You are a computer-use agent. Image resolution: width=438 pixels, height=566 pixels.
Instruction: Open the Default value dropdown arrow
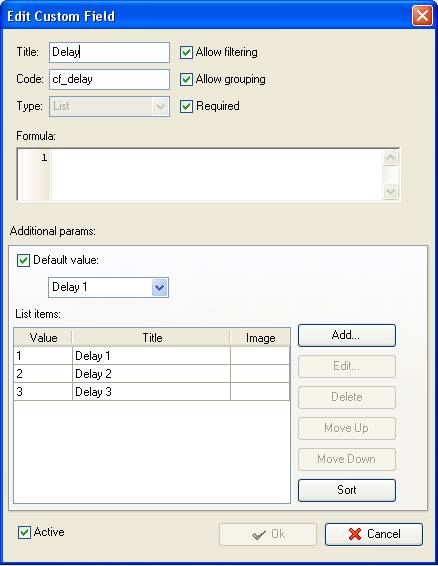click(x=160, y=287)
